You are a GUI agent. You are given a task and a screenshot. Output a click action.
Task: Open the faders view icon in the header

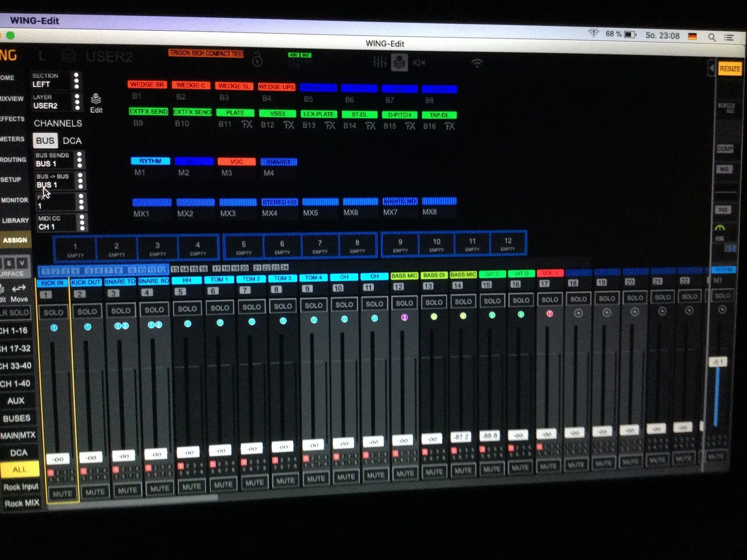pyautogui.click(x=380, y=62)
